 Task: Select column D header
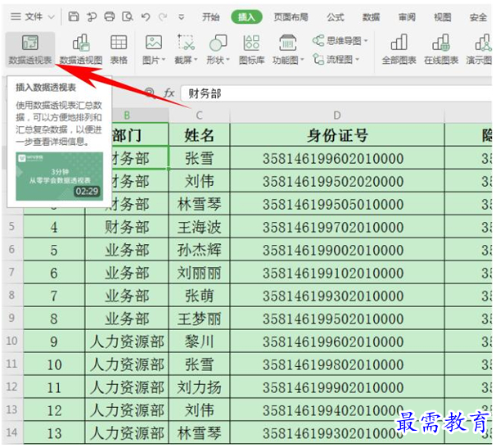337,115
